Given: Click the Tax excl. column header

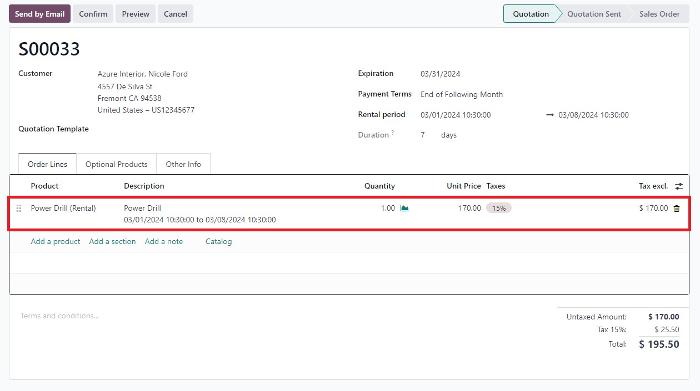Looking at the screenshot, I should [653, 186].
